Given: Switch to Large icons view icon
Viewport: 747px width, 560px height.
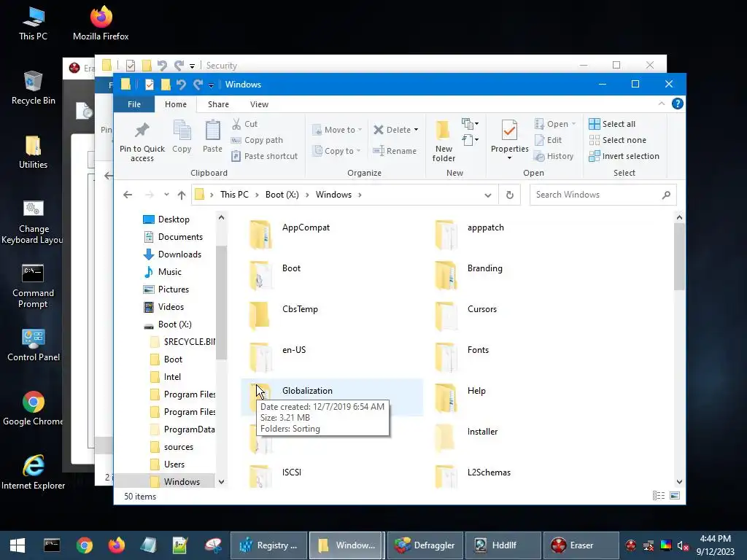Looking at the screenshot, I should pyautogui.click(x=675, y=496).
